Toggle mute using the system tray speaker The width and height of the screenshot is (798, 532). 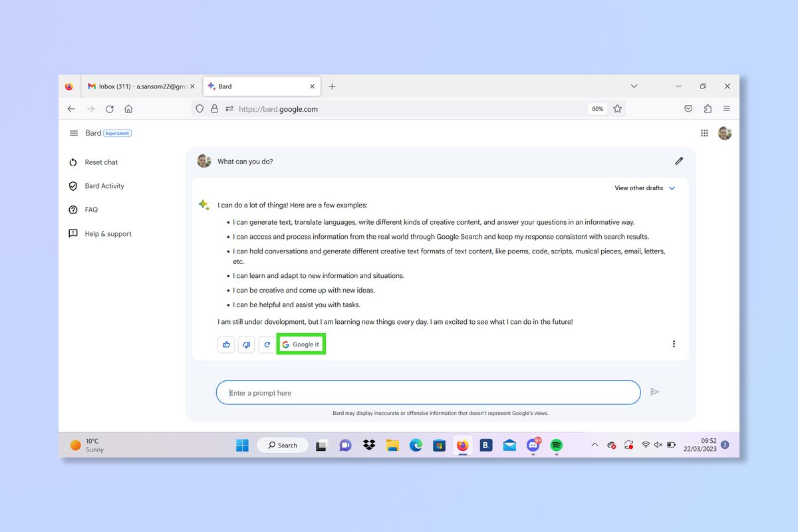658,445
